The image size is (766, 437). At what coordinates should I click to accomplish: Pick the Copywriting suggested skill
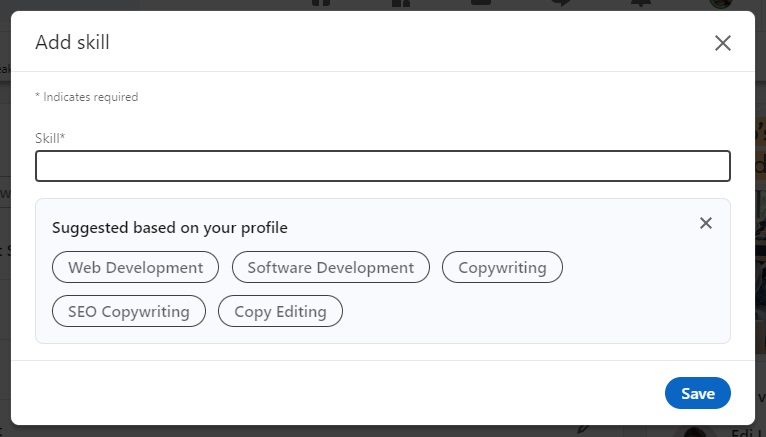pyautogui.click(x=502, y=268)
